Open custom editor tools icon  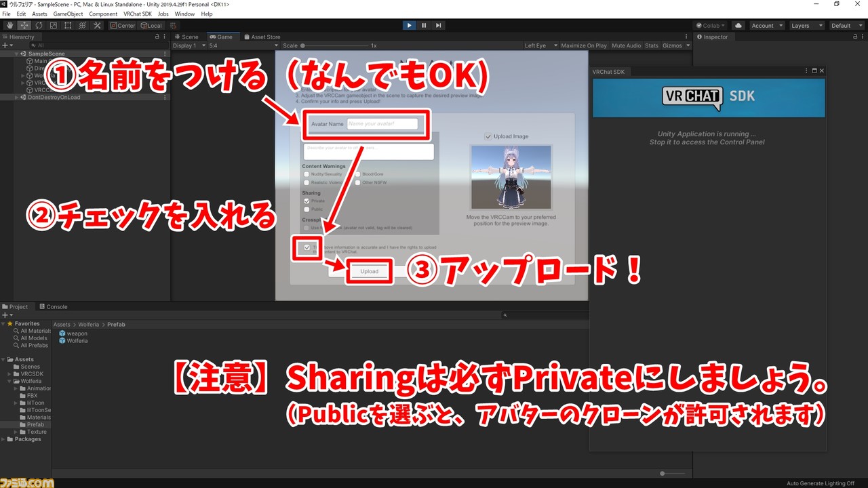[x=97, y=25]
